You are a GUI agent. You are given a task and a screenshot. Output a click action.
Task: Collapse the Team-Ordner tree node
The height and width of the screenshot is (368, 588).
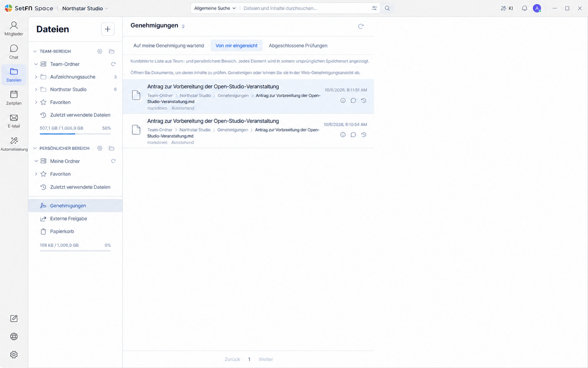pyautogui.click(x=36, y=64)
